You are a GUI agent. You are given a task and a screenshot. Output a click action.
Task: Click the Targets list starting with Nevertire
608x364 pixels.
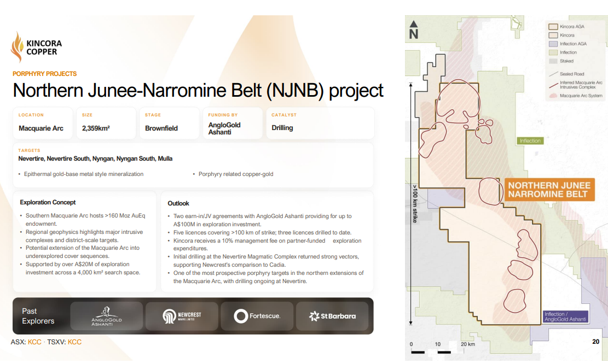tap(95, 158)
